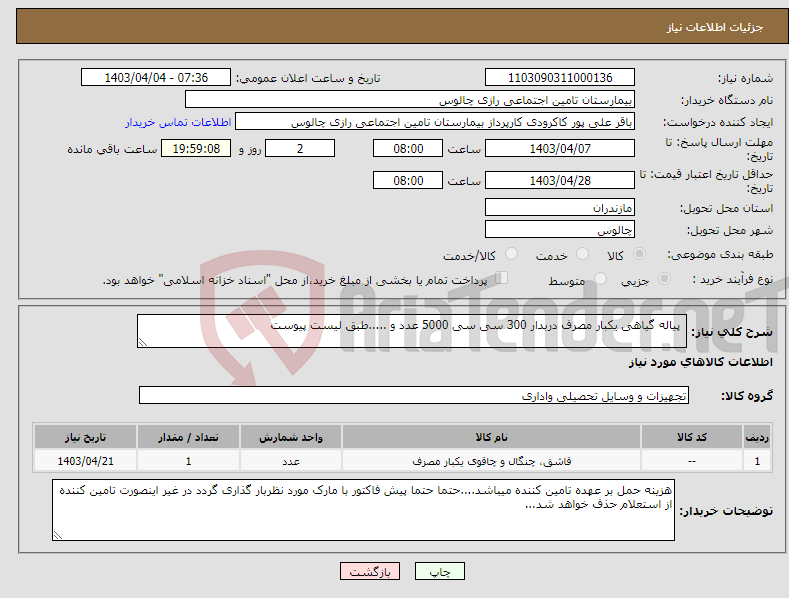Click the واحد شمارش column header
The width and height of the screenshot is (789, 598).
(290, 437)
